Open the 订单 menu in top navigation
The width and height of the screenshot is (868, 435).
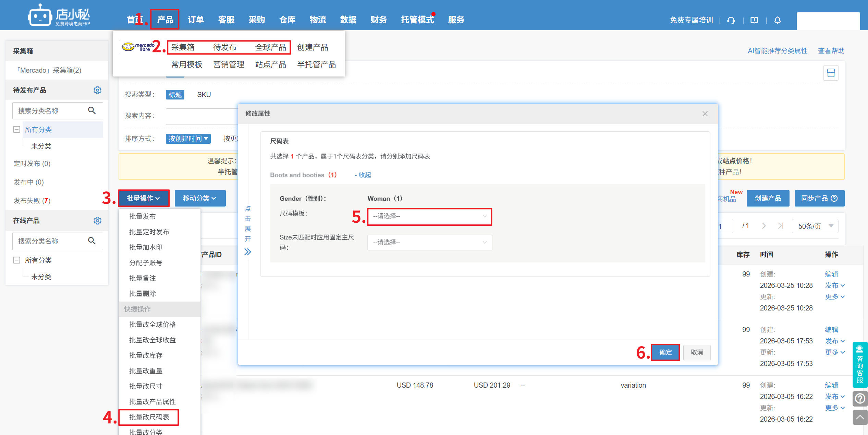(x=196, y=20)
